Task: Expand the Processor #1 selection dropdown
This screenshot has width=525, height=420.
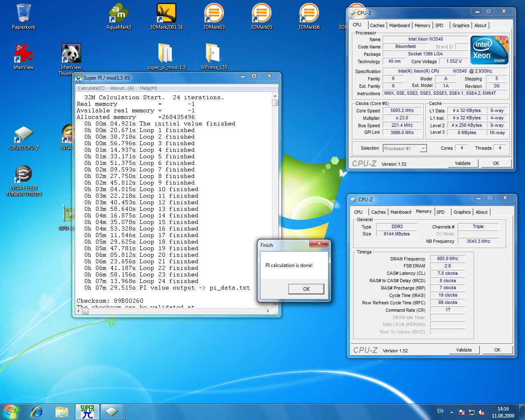Action: (x=423, y=148)
